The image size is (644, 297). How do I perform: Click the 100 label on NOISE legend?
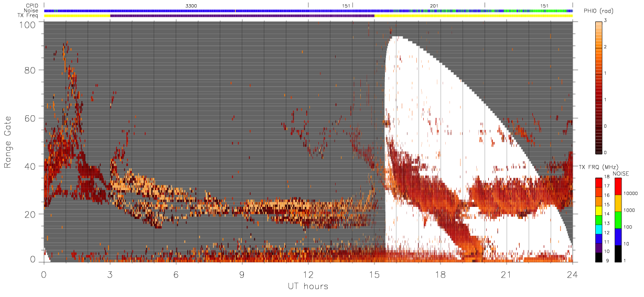(x=628, y=227)
